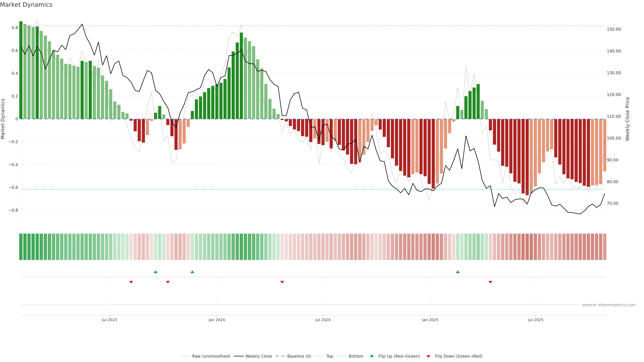
Task: Click red triangle icon in the legend
Action: [428, 356]
